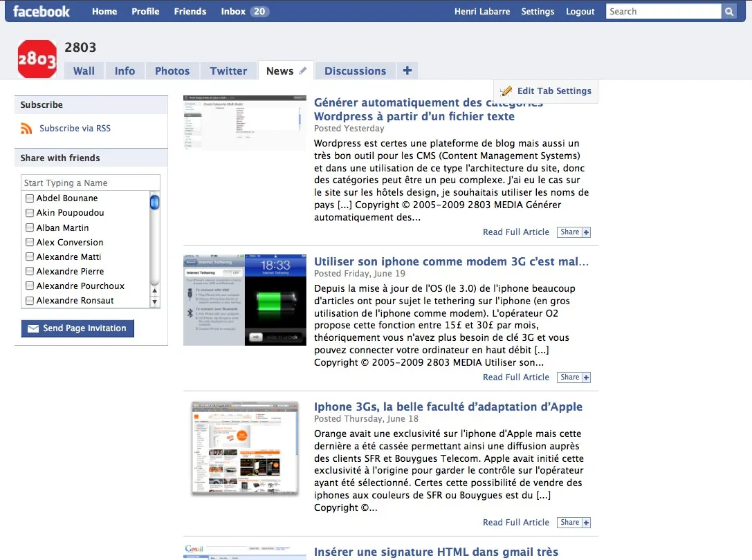Screen dimensions: 752x560
Task: Click the plus tab to add a tab
Action: coord(407,71)
